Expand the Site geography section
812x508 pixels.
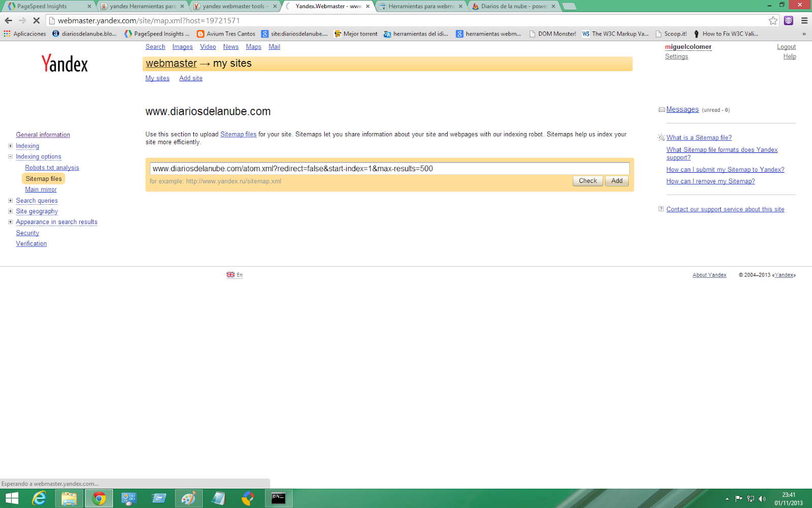point(10,211)
